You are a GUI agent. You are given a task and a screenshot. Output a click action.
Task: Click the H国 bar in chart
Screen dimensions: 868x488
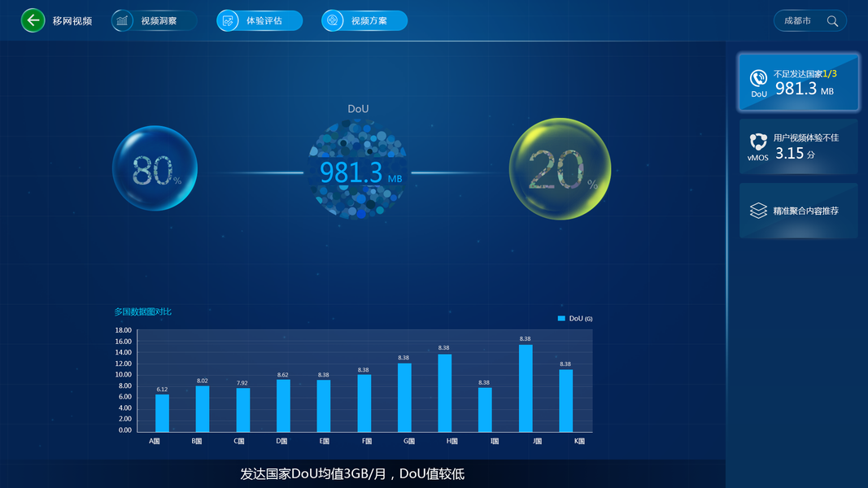click(444, 393)
